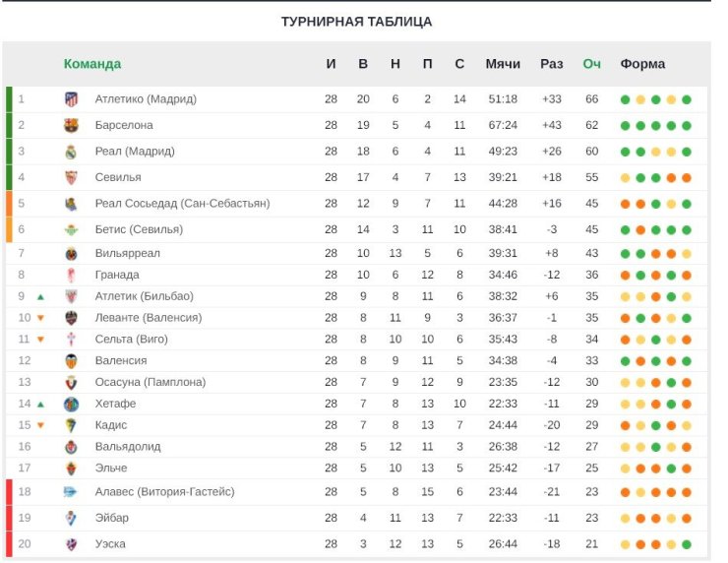Viewport: 728px width, 563px height.
Task: Click the Villarreal club crest icon
Action: pos(71,254)
